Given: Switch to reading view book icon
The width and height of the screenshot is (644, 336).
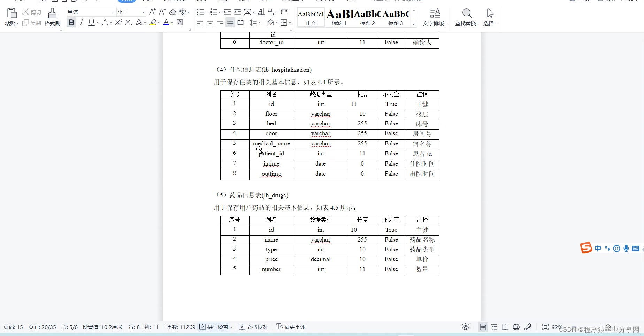Looking at the screenshot, I should coord(505,327).
